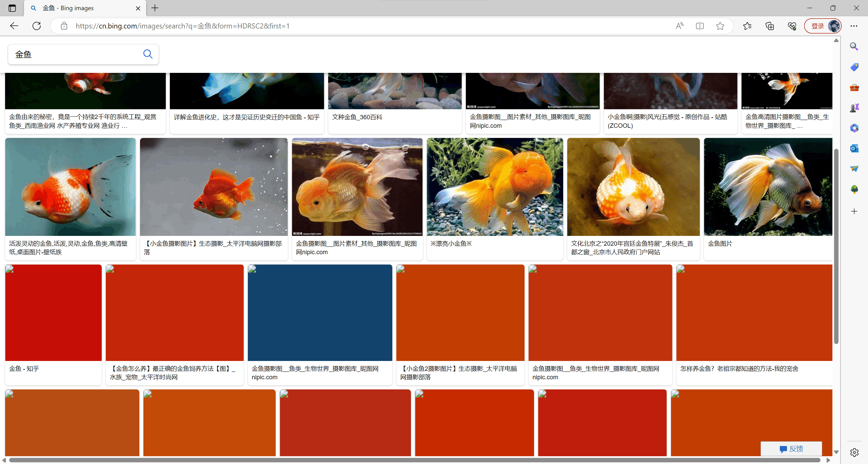
Task: Reload the page with refresh icon
Action: [x=37, y=26]
